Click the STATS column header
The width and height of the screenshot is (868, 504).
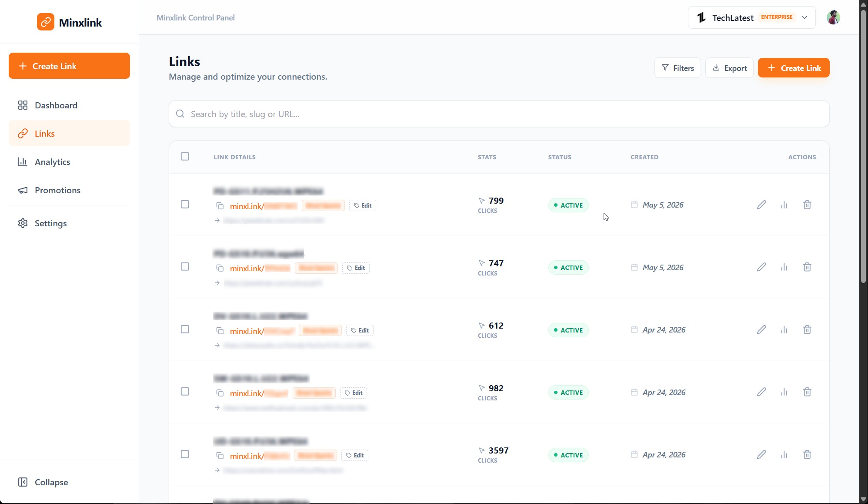487,157
